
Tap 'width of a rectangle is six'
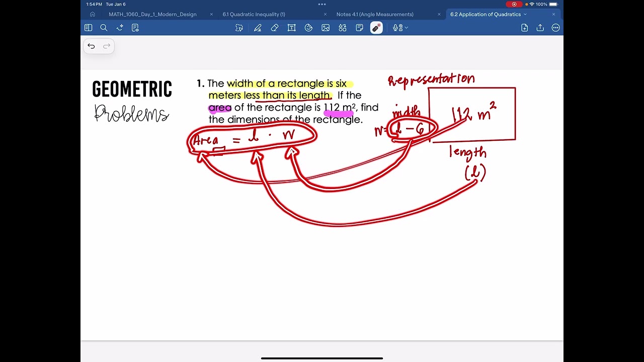(x=287, y=83)
